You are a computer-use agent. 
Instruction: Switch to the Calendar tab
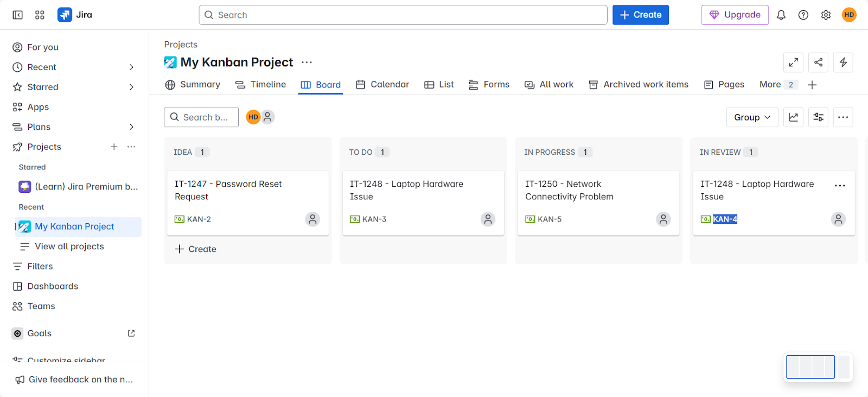tap(382, 85)
